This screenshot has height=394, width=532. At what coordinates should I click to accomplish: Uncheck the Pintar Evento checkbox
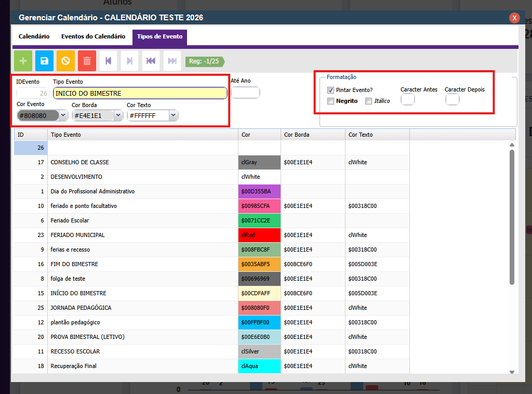click(330, 90)
